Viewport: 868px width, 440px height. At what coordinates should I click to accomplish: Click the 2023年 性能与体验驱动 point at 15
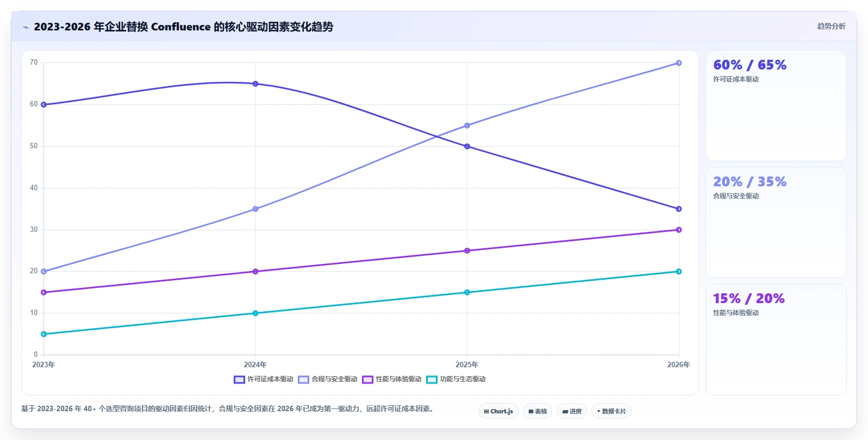[x=44, y=293]
